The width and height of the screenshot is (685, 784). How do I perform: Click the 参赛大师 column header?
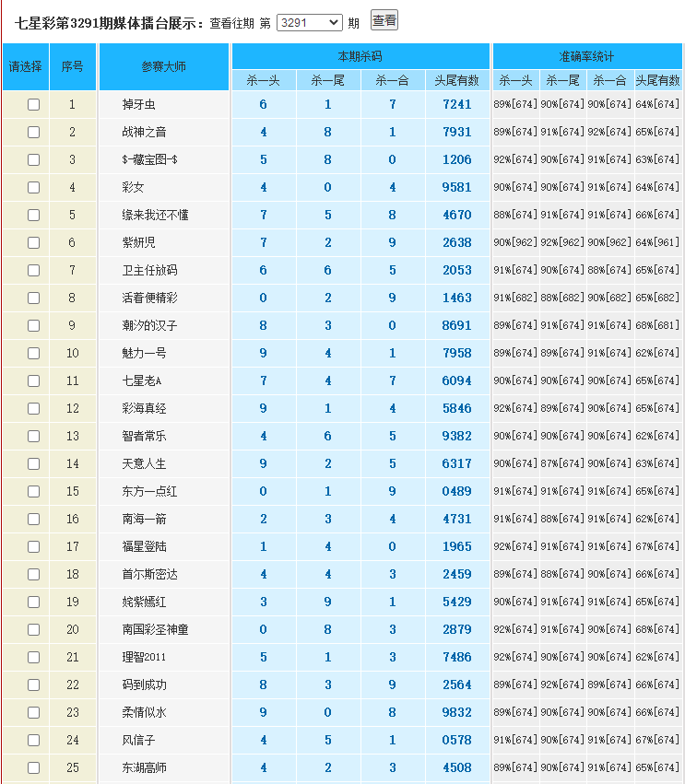163,66
